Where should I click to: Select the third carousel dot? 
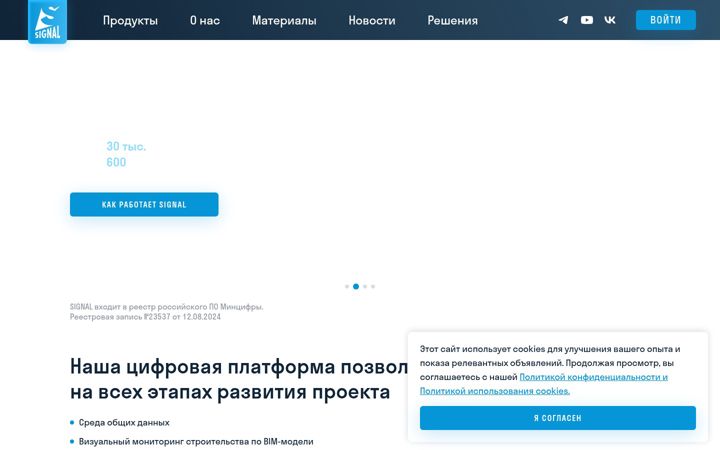click(365, 287)
